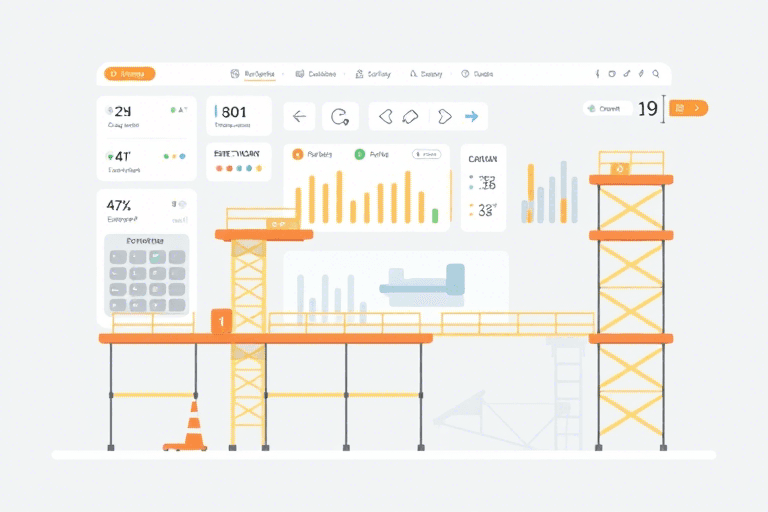Click the circular refresh icon
This screenshot has width=768, height=512.
click(340, 117)
